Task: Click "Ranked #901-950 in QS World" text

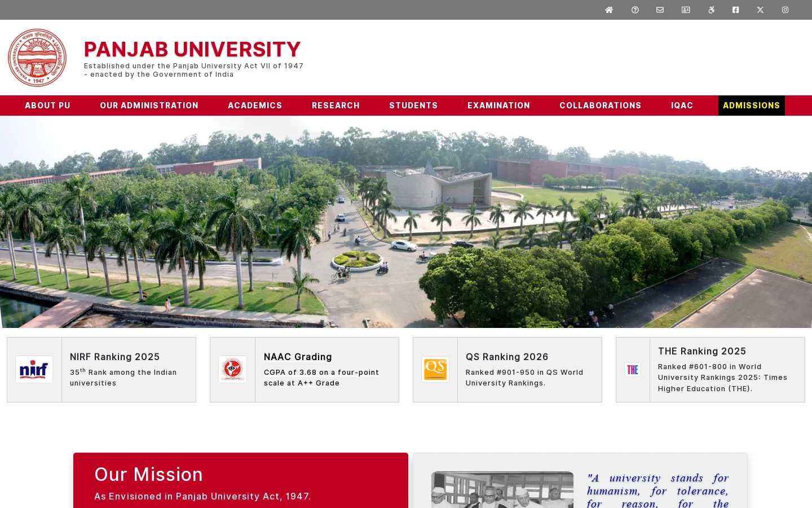Action: (x=524, y=373)
